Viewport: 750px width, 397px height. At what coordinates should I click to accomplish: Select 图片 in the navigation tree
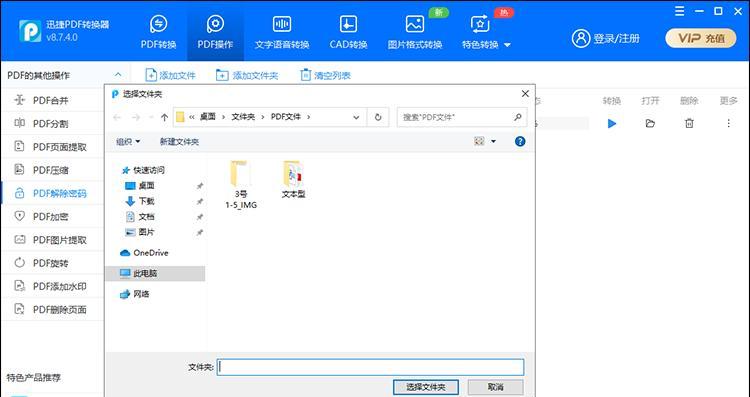[140, 232]
